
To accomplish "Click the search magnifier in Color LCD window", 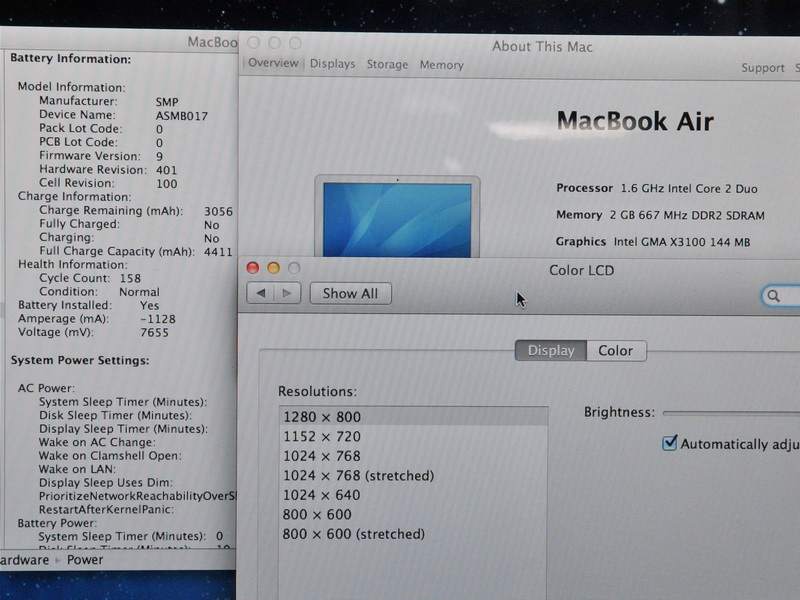I will click(x=773, y=296).
